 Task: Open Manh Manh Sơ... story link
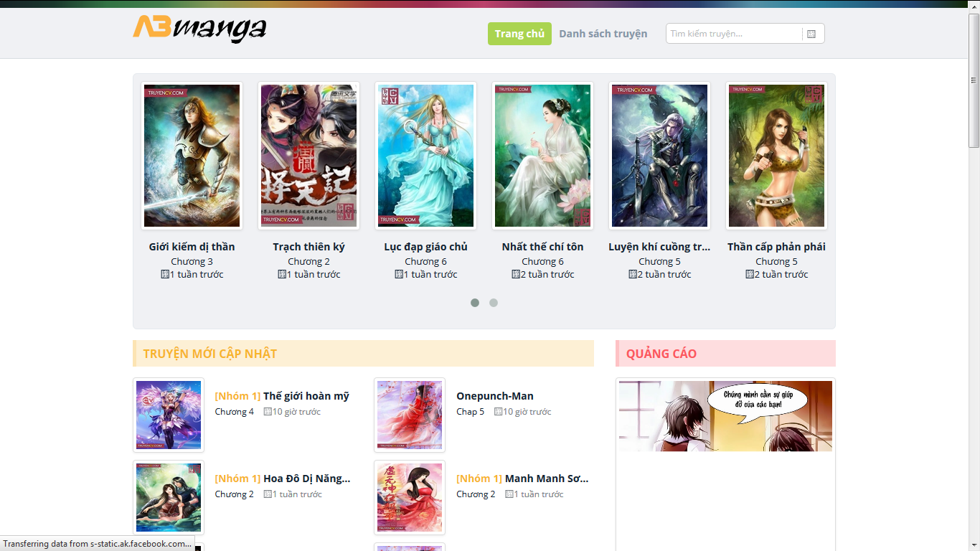547,479
